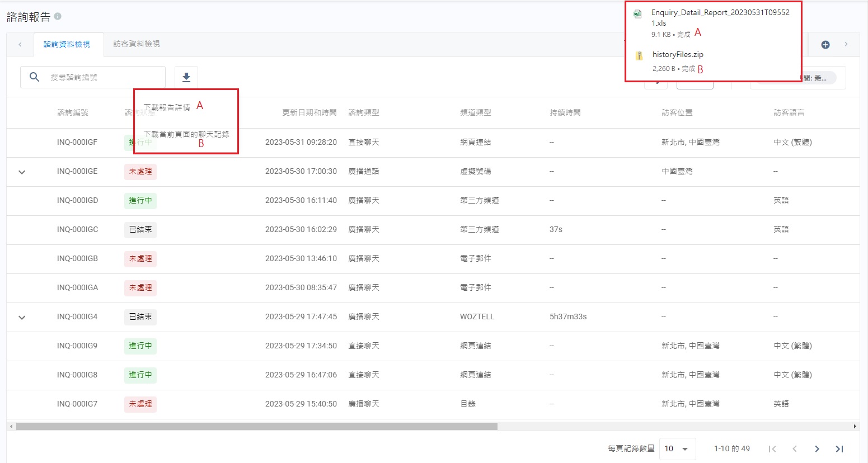Screen dimensions: 868x463
Task: Click the 訪客位置 column header
Action: pos(677,112)
